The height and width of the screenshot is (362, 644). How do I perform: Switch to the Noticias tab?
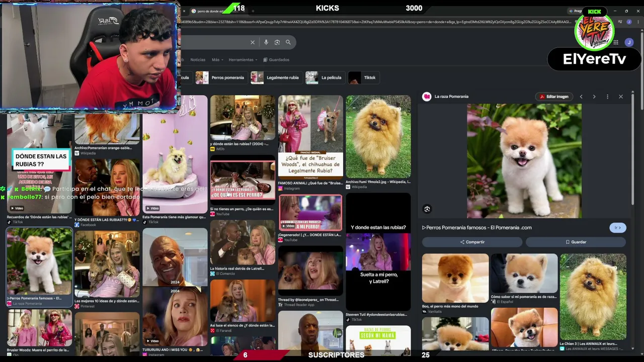click(x=198, y=60)
